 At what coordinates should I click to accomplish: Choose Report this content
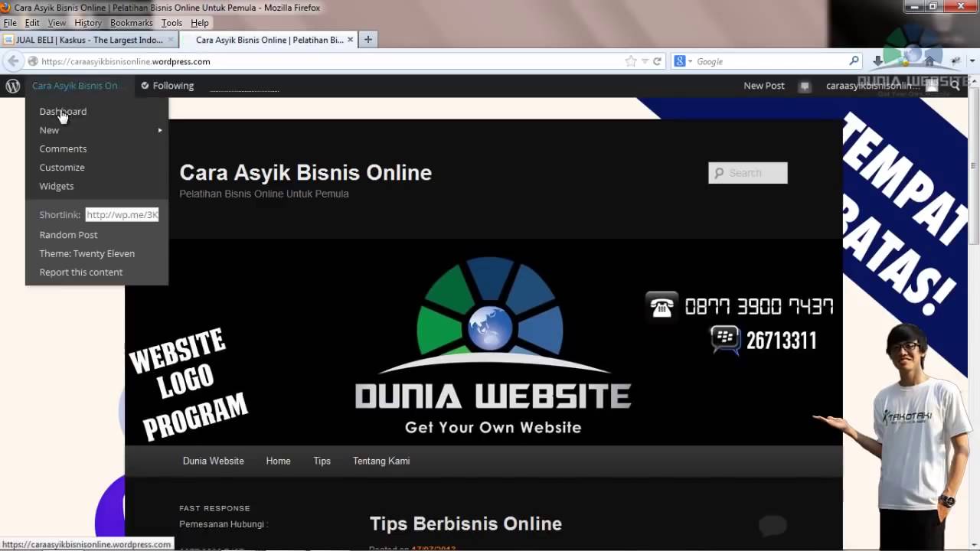(80, 272)
